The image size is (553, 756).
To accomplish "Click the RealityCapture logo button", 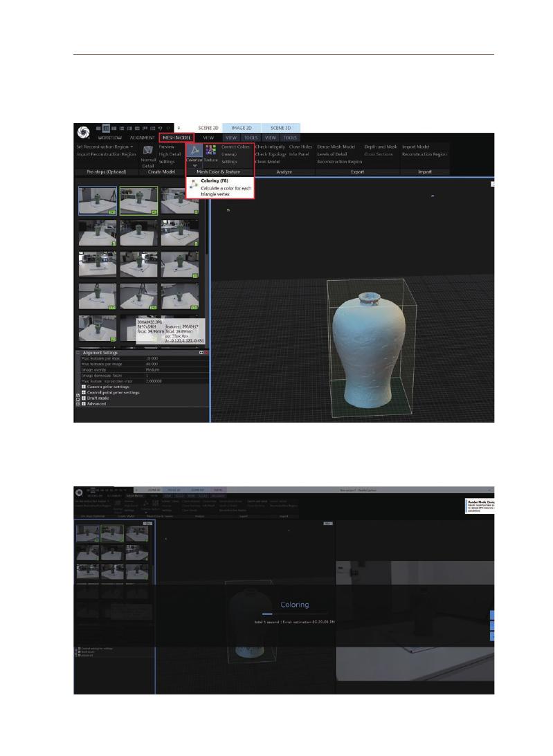I will pyautogui.click(x=84, y=131).
